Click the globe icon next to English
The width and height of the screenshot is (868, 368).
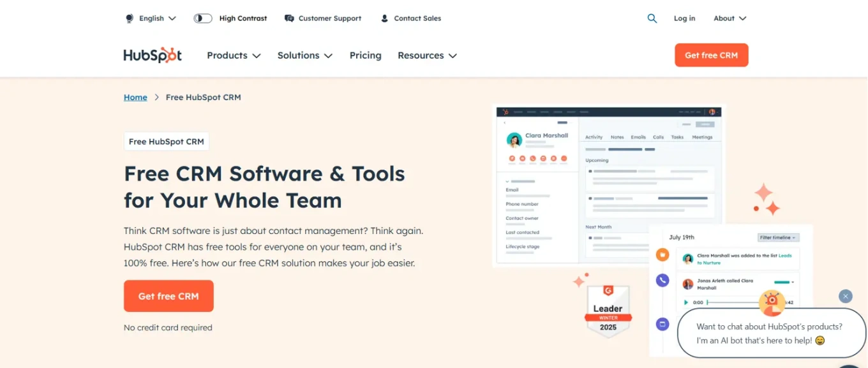pos(130,18)
